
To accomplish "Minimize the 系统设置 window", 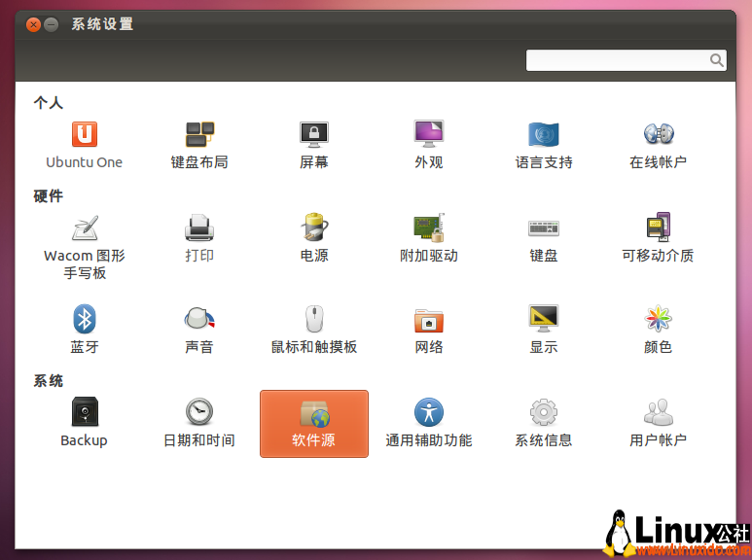I will 51,24.
